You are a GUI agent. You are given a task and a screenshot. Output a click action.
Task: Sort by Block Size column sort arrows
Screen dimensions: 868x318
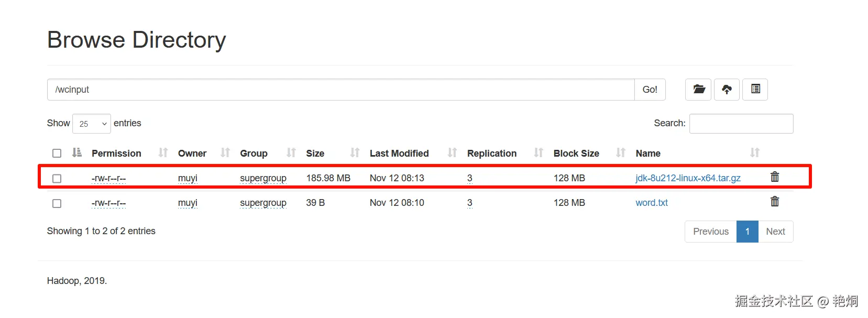coord(621,153)
